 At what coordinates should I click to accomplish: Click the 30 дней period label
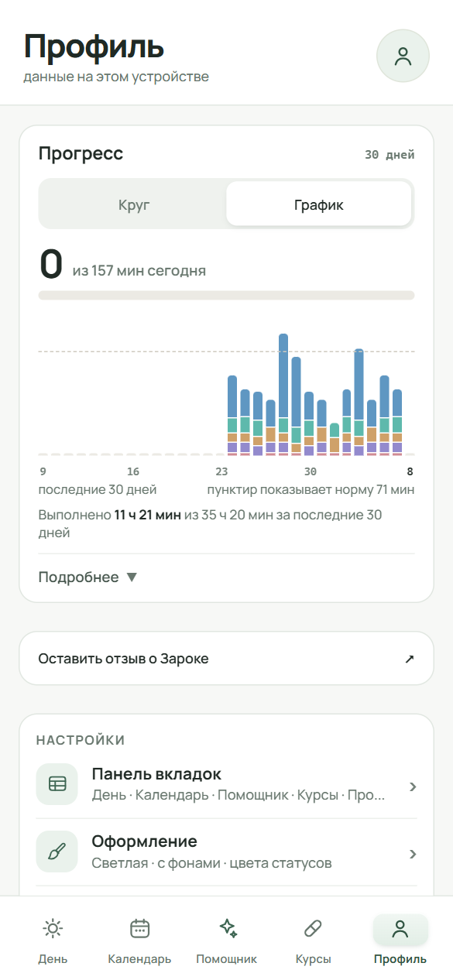(390, 155)
